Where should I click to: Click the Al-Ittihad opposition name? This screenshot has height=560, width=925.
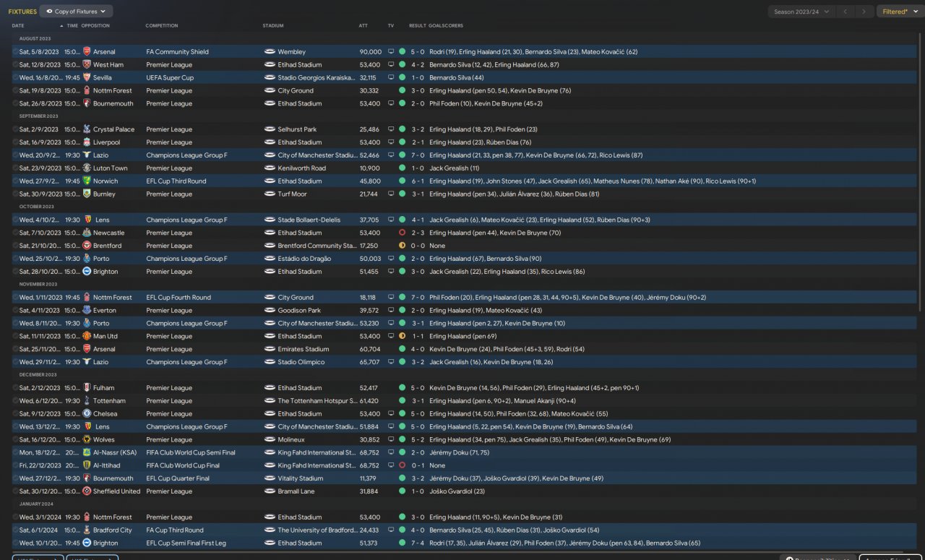(x=107, y=465)
